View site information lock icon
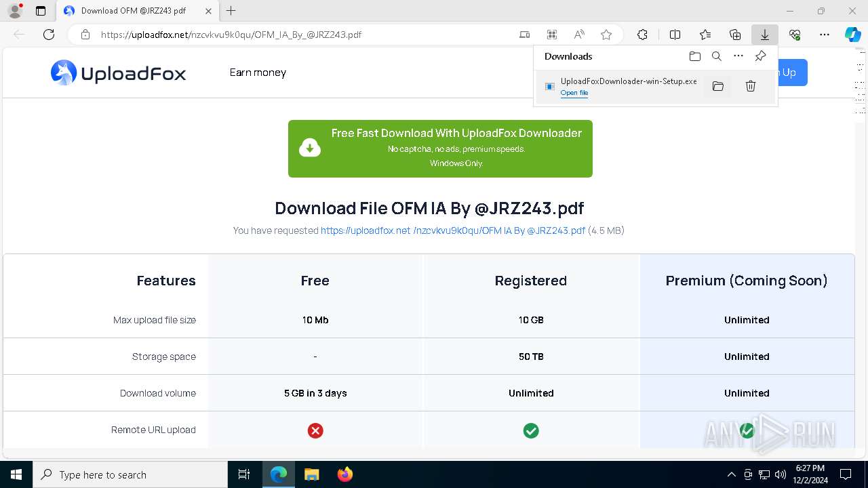The height and width of the screenshot is (488, 868). pos(85,35)
